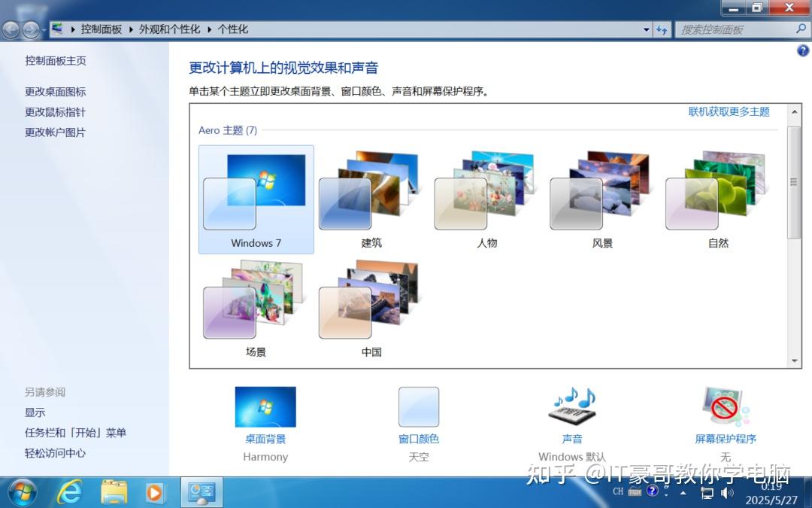The width and height of the screenshot is (812, 508).
Task: Click the themes list scrollbar down arrow
Action: [793, 360]
